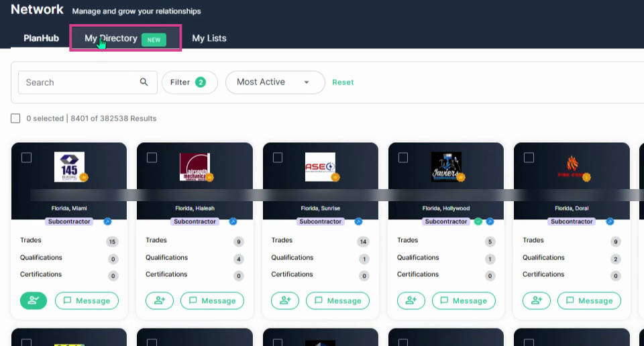Switch to the PlanHub tab
Screen dimensions: 644x346
coord(41,38)
